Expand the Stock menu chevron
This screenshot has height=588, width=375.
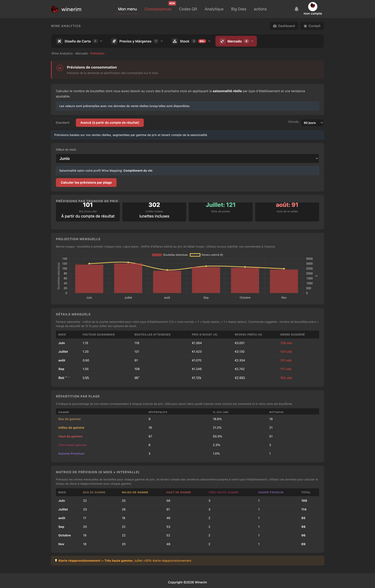(209, 41)
